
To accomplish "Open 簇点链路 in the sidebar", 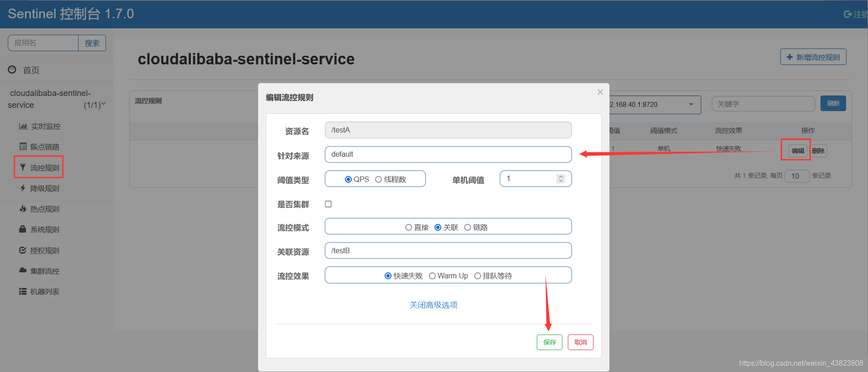I will [x=45, y=147].
